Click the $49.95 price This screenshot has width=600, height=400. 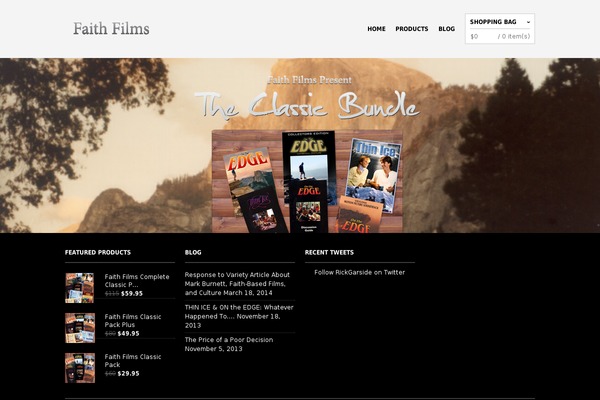[129, 333]
